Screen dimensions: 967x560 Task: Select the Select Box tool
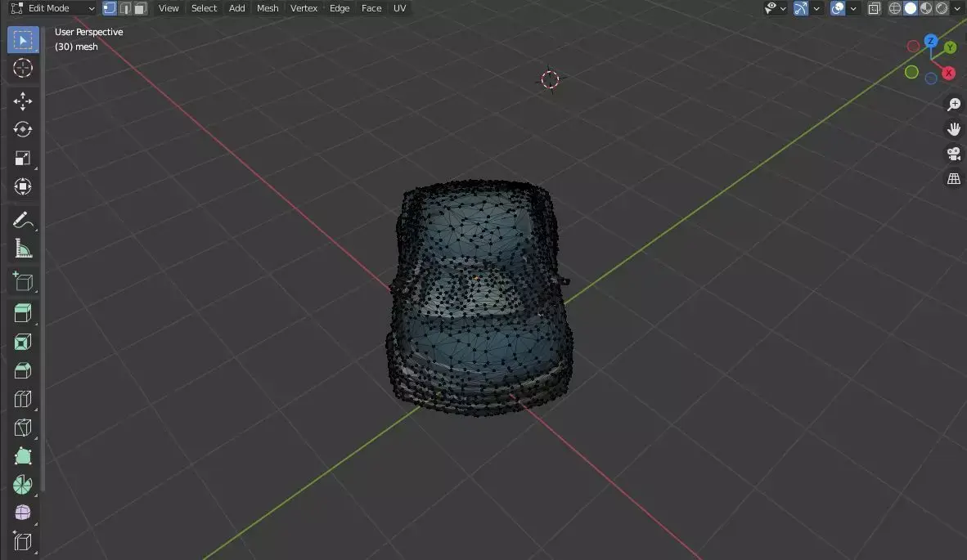click(23, 40)
